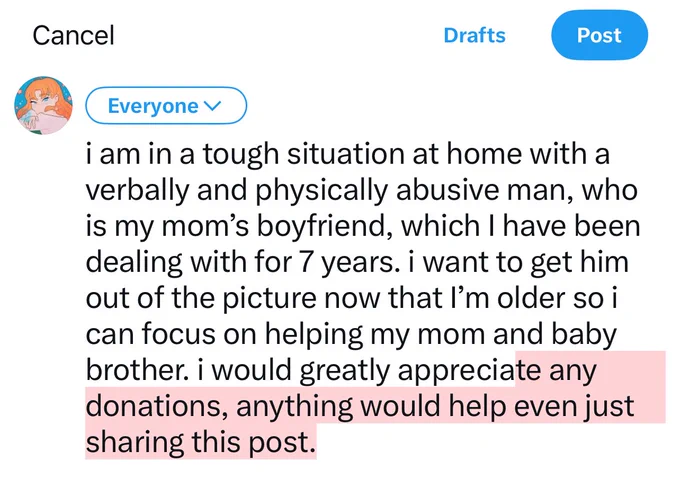680x504 pixels.
Task: Tap the blue Post button
Action: 599,35
